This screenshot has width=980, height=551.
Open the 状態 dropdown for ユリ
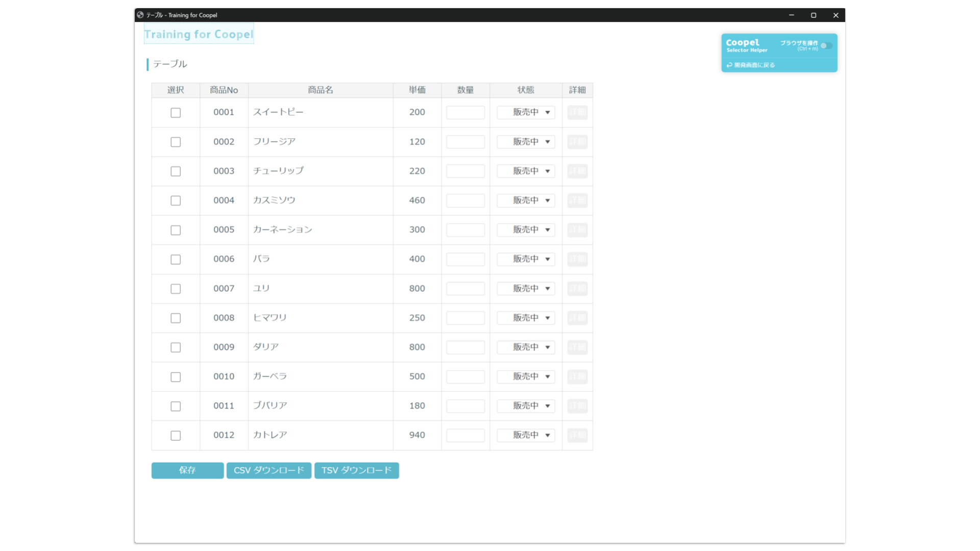click(526, 288)
